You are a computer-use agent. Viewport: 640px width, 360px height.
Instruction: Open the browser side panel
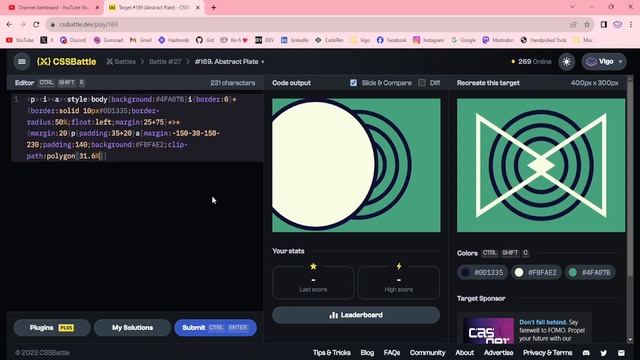(x=604, y=24)
